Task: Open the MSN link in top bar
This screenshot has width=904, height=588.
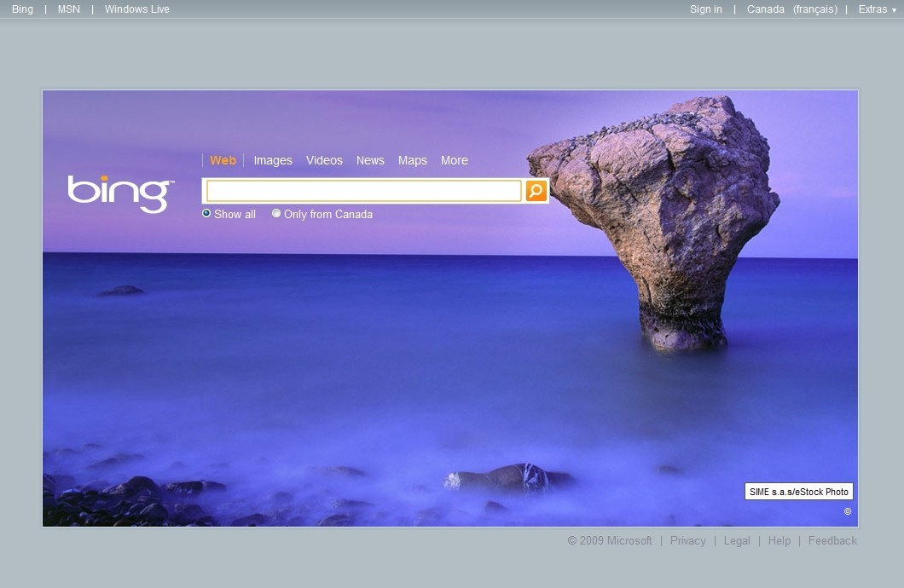Action: (x=68, y=9)
